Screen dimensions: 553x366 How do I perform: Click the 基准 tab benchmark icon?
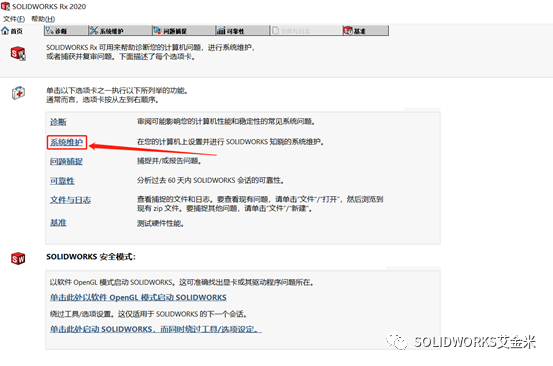point(348,31)
